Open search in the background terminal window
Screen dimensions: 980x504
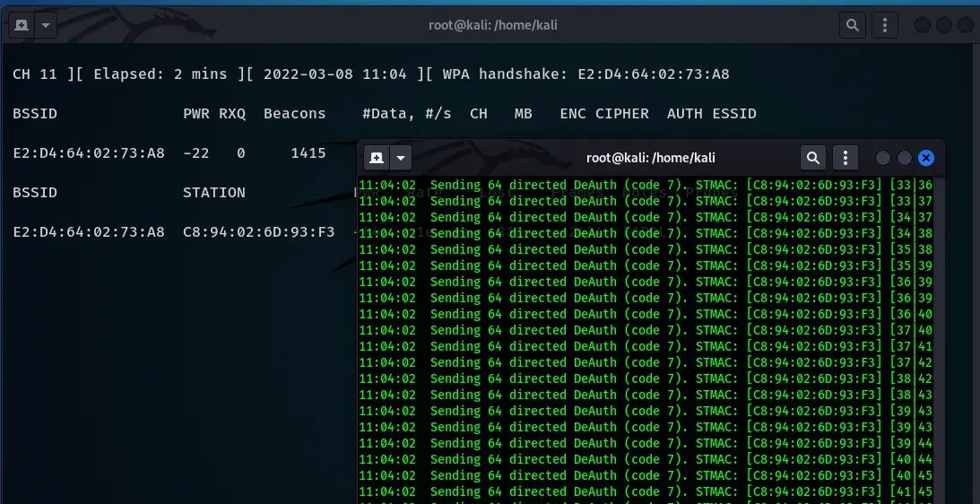click(852, 26)
